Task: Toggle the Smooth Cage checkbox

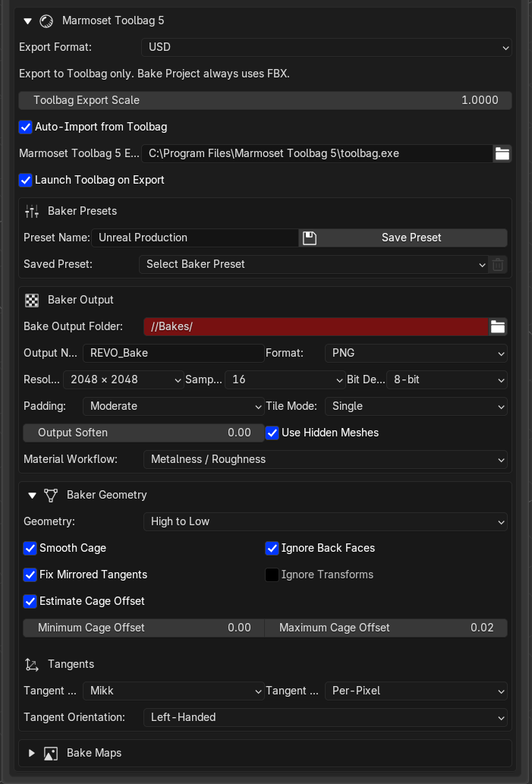Action: coord(30,548)
